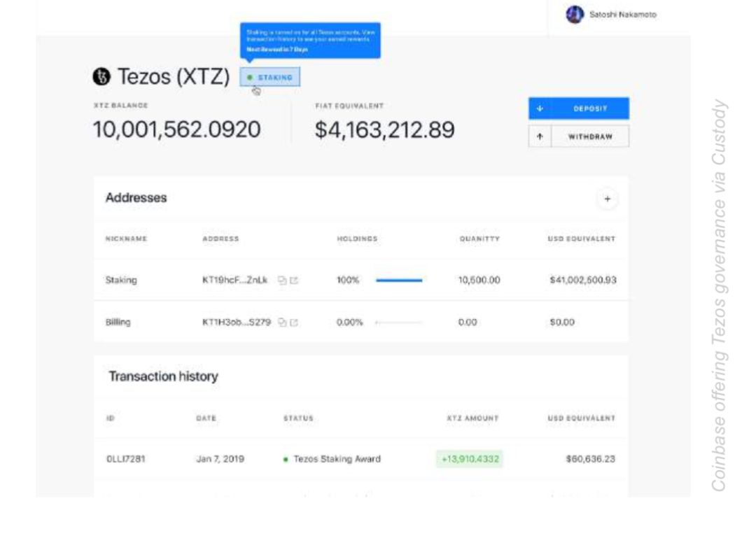Click the QUANTITY column header
This screenshot has height=552, width=756.
coord(479,239)
